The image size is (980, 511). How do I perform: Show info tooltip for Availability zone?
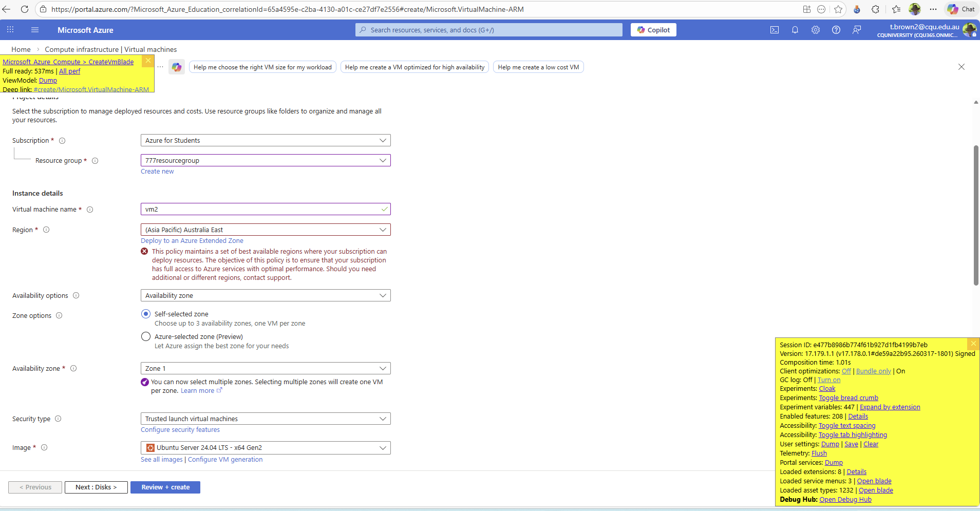click(x=73, y=368)
